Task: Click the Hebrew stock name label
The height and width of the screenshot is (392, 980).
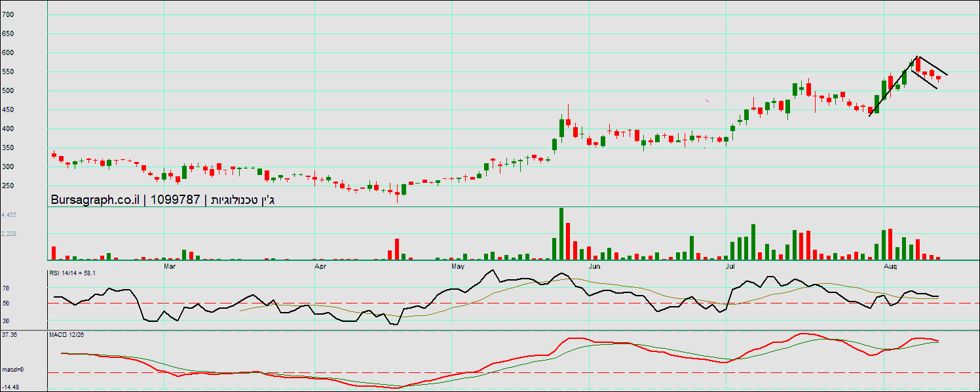Action: pyautogui.click(x=240, y=200)
